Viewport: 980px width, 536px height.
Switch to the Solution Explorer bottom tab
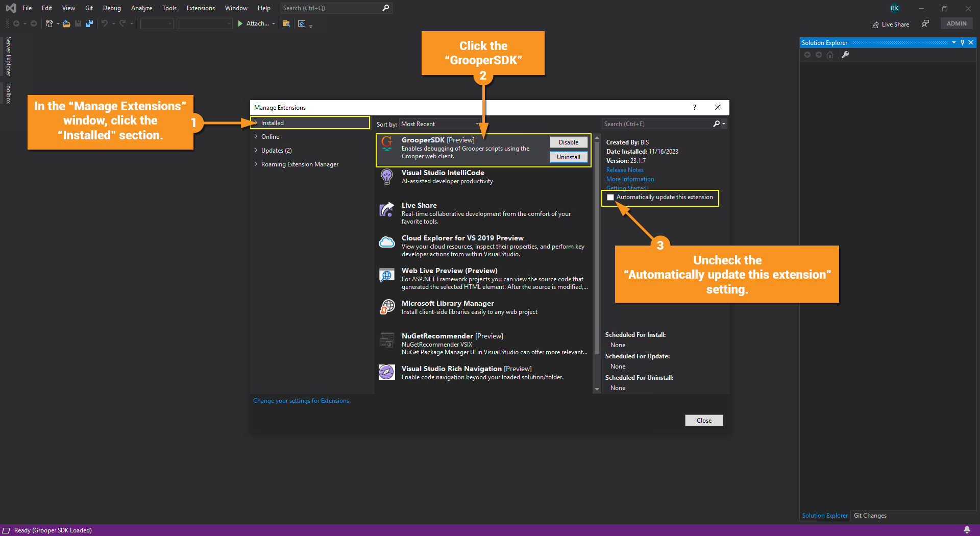click(x=825, y=516)
